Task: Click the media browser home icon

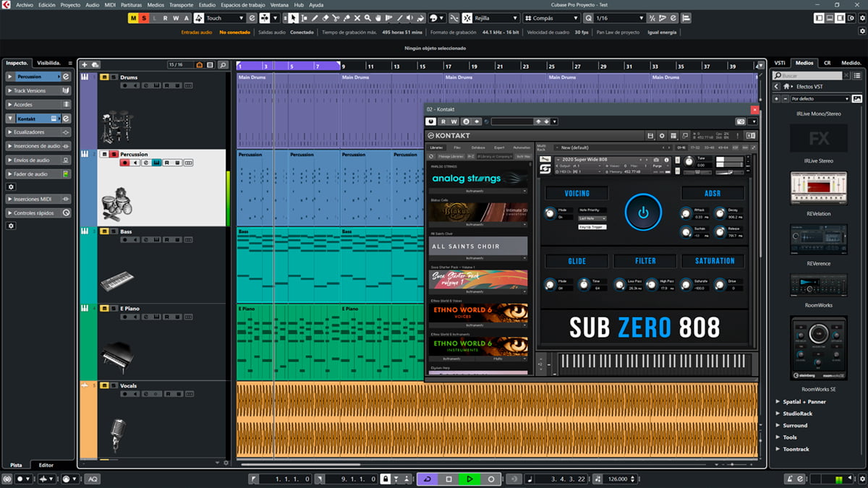Action: point(786,87)
